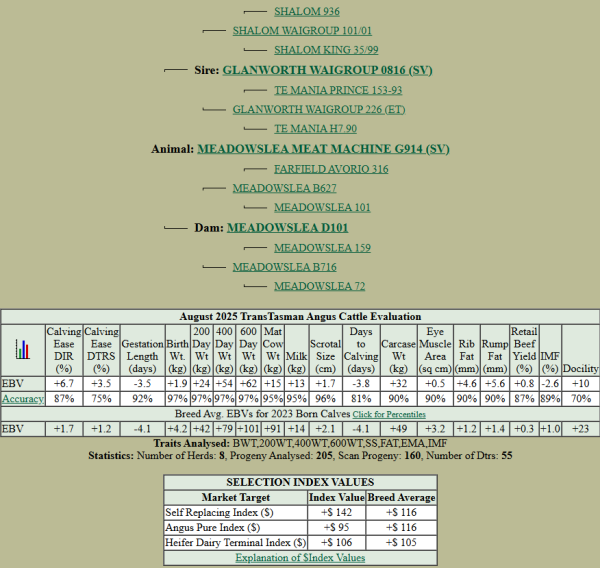Screen dimensions: 600x568
Task: Select Eye Muscle Area EBV +0.5
Action: pos(435,384)
